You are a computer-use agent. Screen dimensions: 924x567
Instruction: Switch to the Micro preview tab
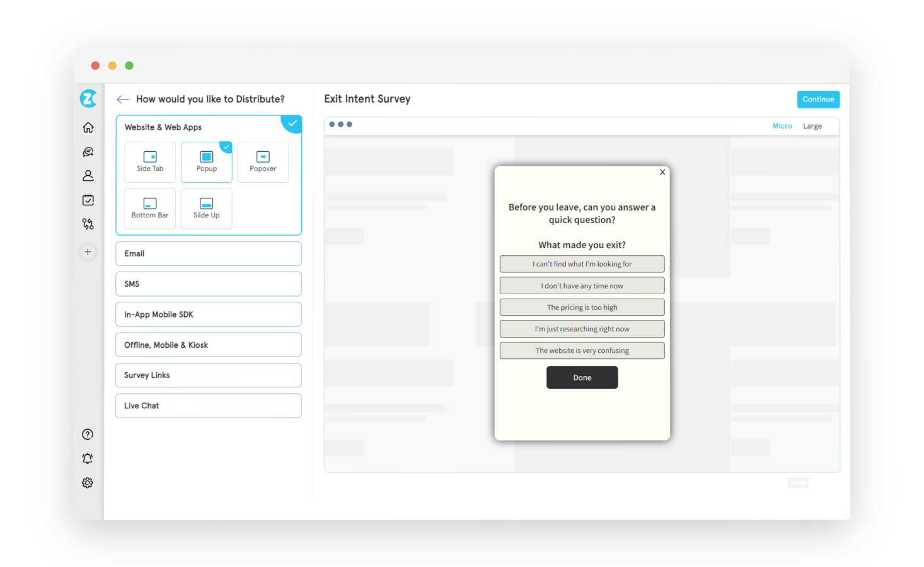coord(782,125)
